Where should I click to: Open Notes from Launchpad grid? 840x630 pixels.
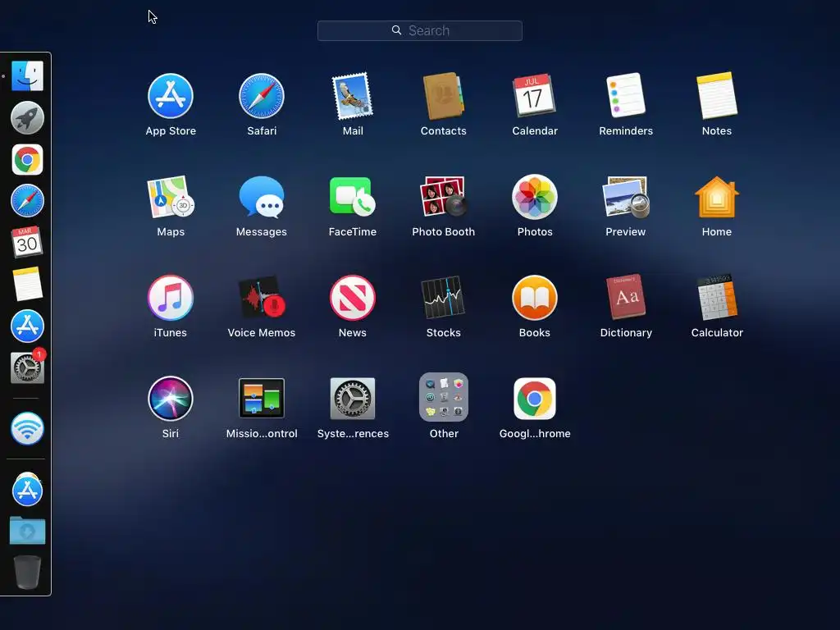click(717, 95)
